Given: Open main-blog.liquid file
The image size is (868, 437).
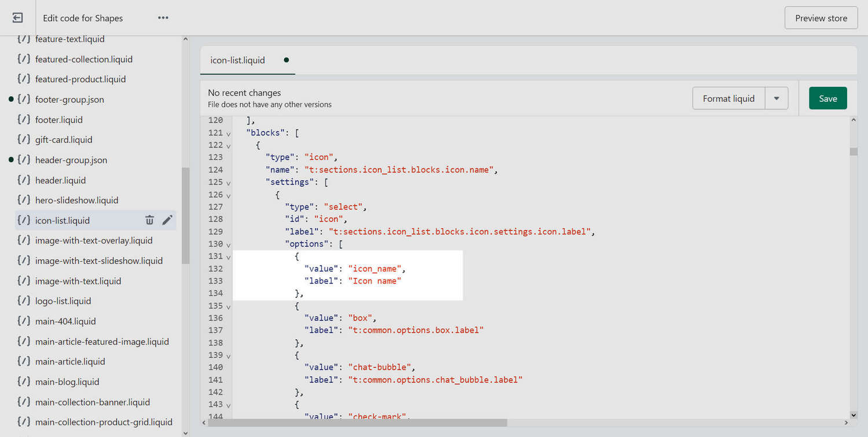Looking at the screenshot, I should [67, 381].
